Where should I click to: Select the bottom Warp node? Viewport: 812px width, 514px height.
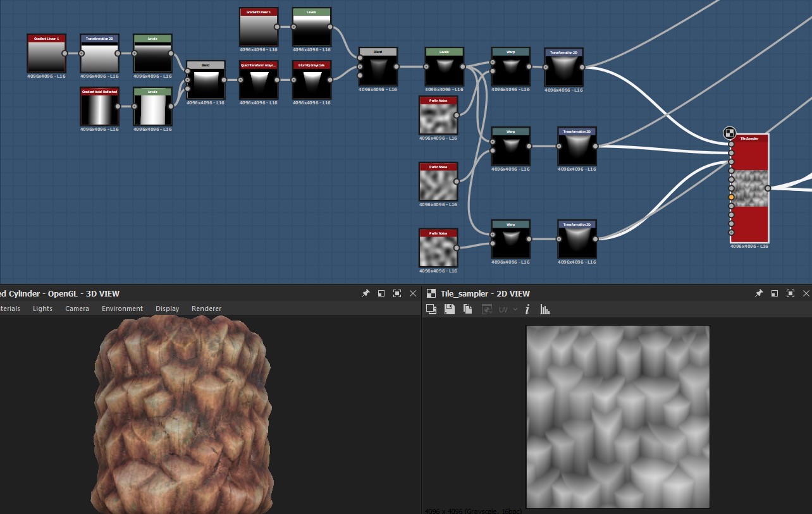point(511,240)
